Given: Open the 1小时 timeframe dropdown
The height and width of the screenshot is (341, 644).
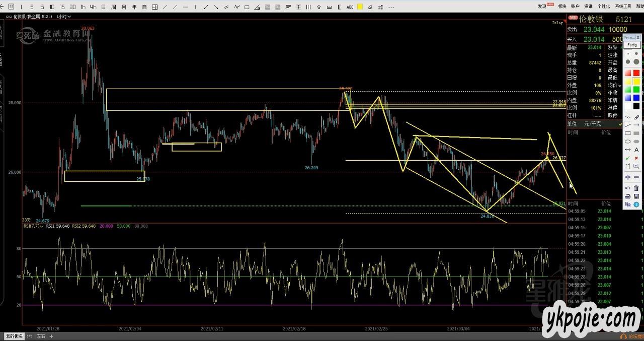Looking at the screenshot, I should click(63, 16).
